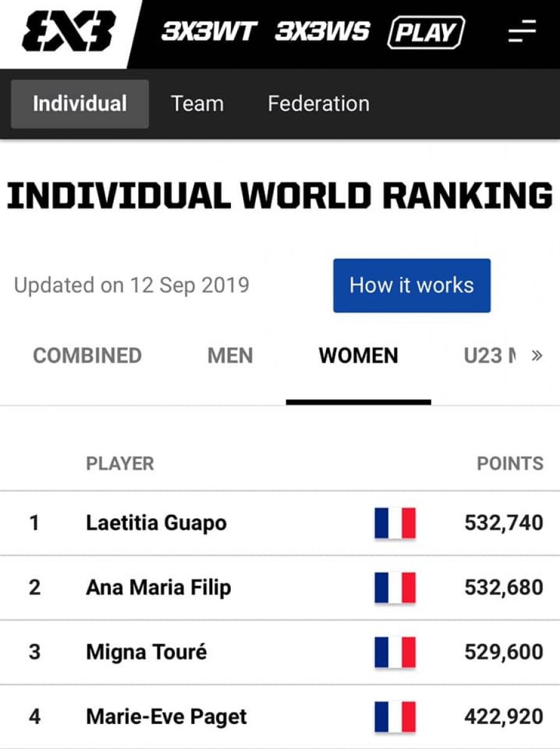This screenshot has height=749, width=560.
Task: Open Marie-Eve Paget's player profile
Action: [x=167, y=717]
